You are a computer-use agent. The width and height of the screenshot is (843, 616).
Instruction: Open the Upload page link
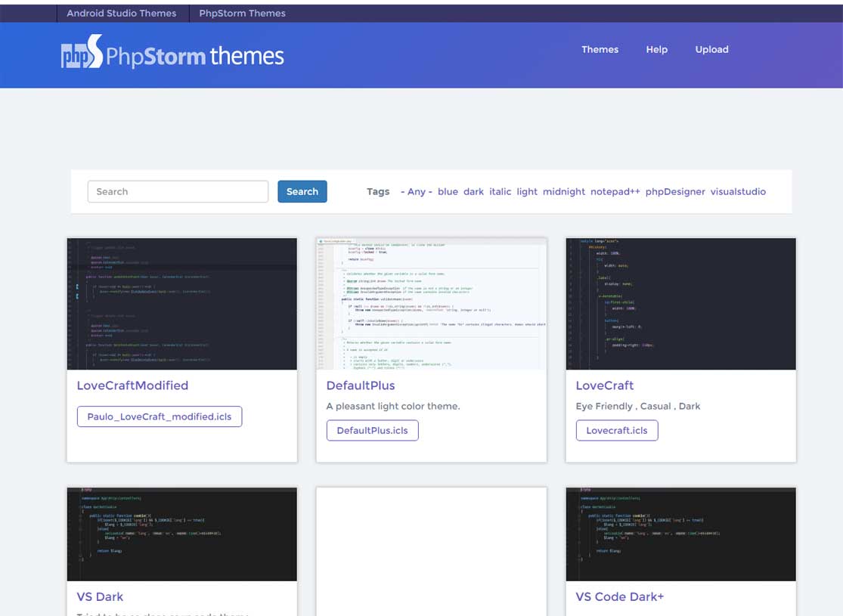click(711, 49)
